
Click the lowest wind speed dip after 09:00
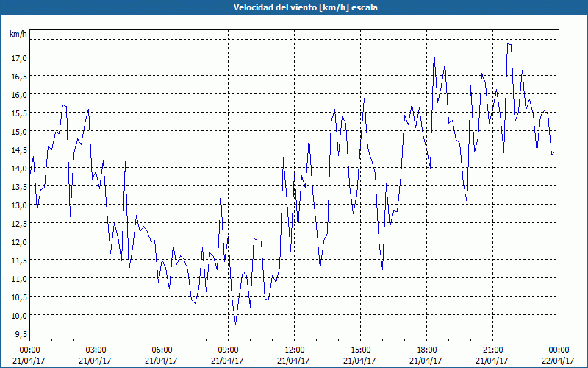point(235,325)
